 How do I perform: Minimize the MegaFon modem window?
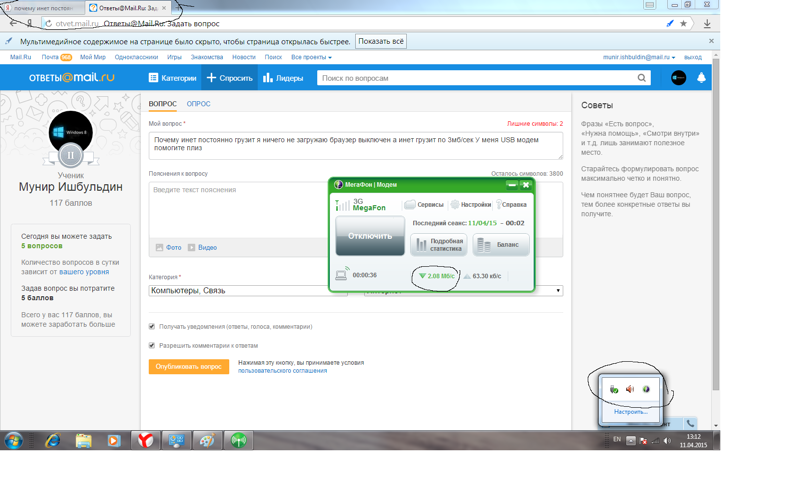[512, 185]
